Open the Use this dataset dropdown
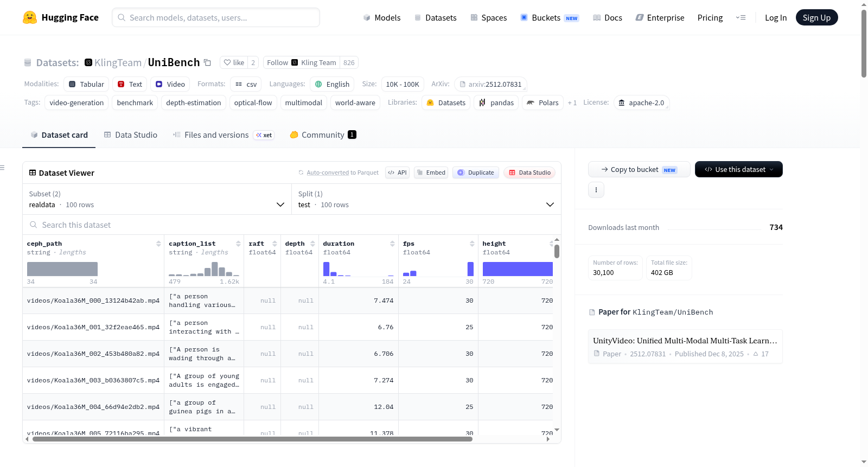The height and width of the screenshot is (467, 868). 739,169
